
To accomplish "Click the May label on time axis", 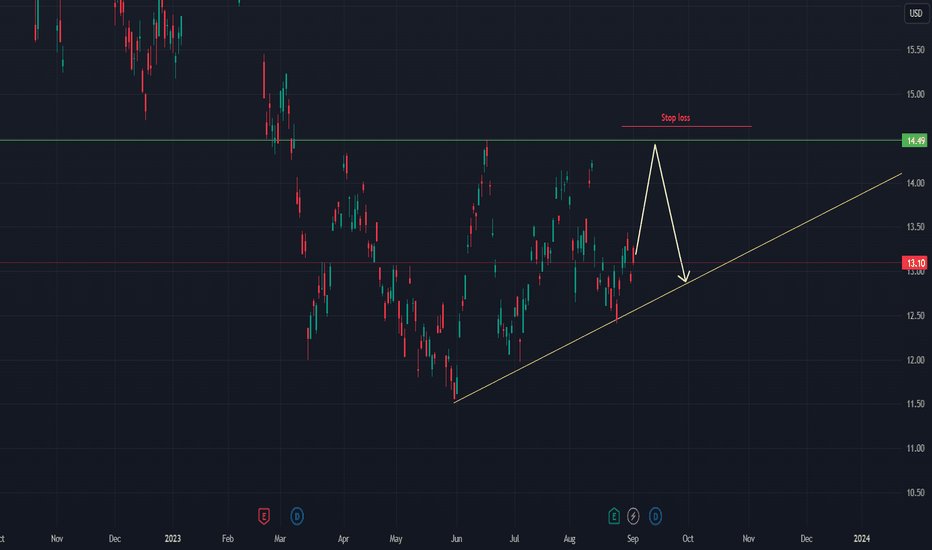I will (396, 538).
